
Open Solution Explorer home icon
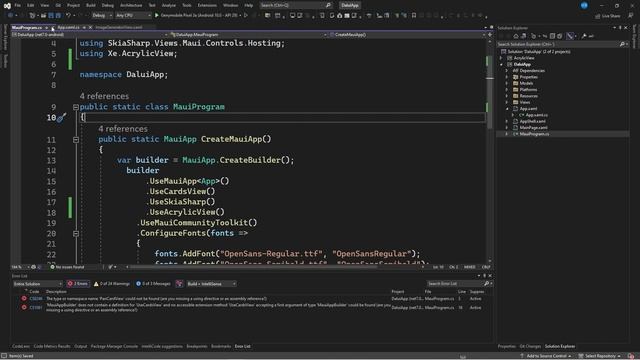click(516, 36)
